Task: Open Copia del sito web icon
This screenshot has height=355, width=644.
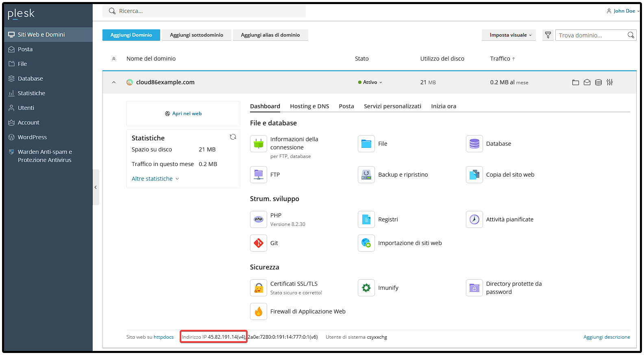Action: click(474, 175)
